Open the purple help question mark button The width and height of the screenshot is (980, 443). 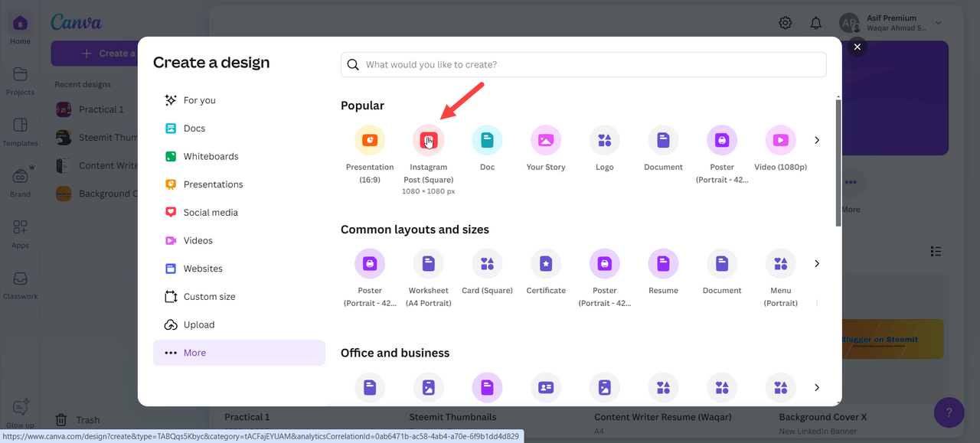tap(949, 413)
